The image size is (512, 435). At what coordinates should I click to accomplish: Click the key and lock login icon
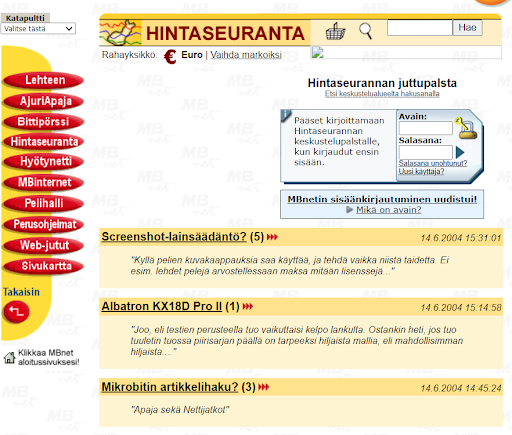(466, 128)
